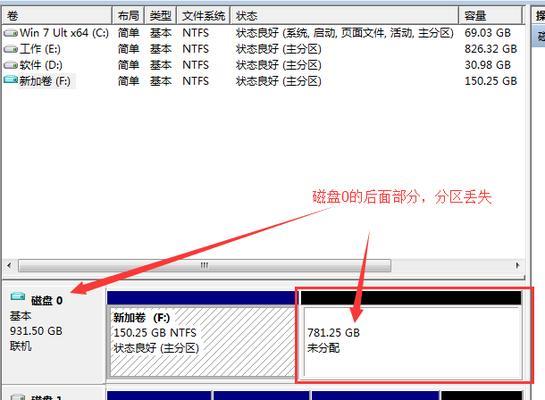The image size is (545, 400).
Task: Click the horizontal scrollbar right arrow
Action: coord(518,266)
